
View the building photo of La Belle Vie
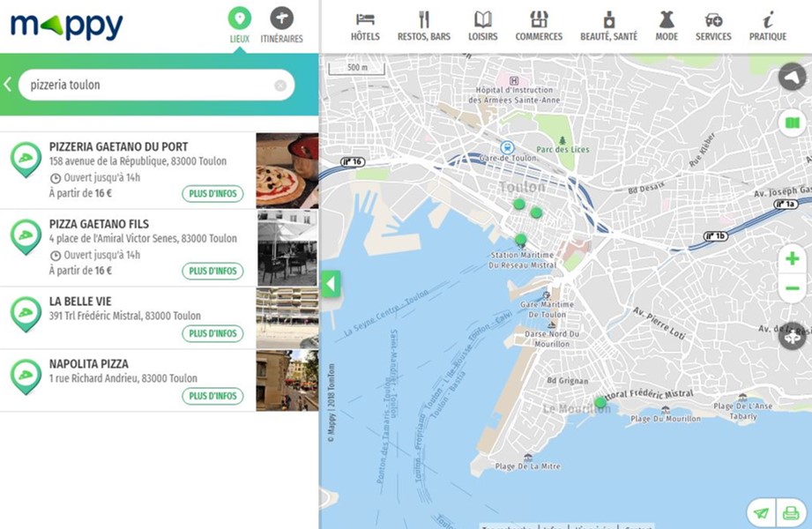287,318
